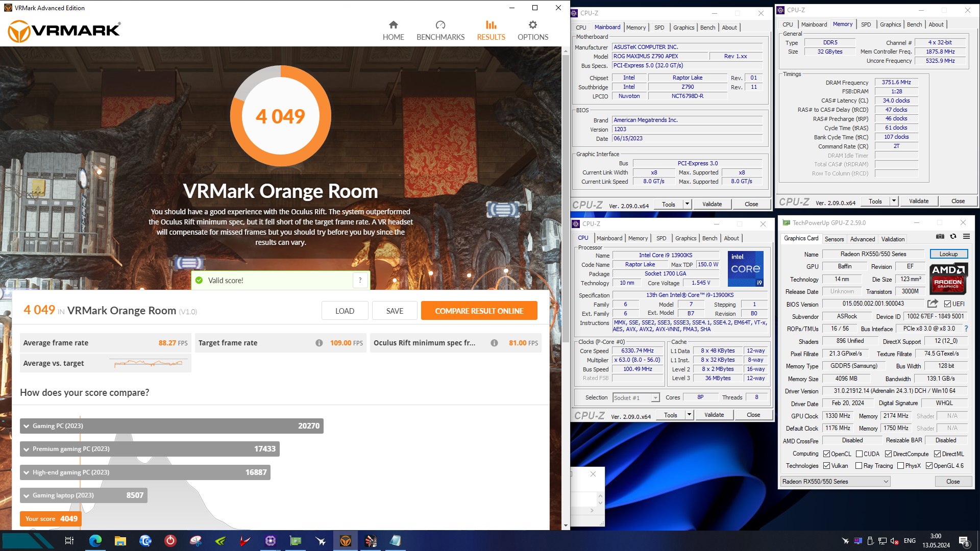Switch to Sensors tab in GPU-Z
This screenshot has width=980, height=551.
pos(834,239)
